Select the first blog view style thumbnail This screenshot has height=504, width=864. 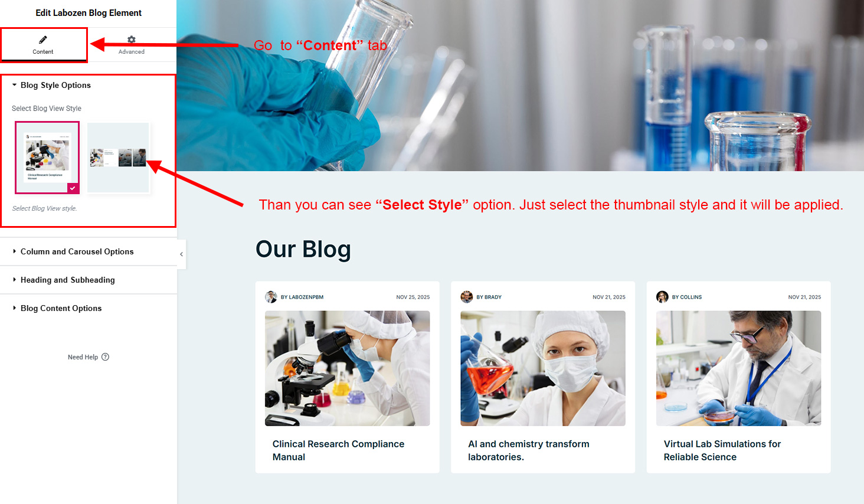pos(47,158)
